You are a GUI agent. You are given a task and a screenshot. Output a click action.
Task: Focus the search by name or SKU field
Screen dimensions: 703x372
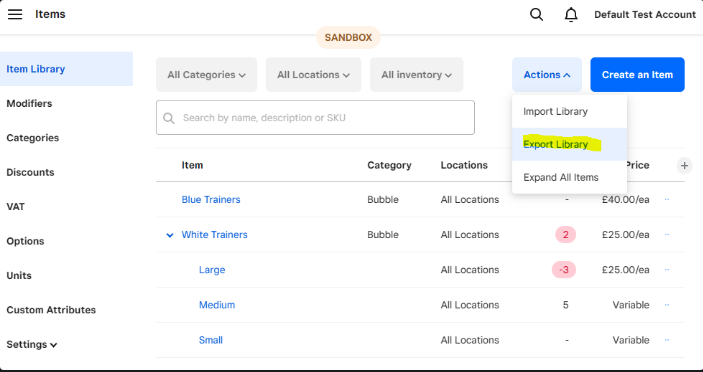[x=315, y=117]
